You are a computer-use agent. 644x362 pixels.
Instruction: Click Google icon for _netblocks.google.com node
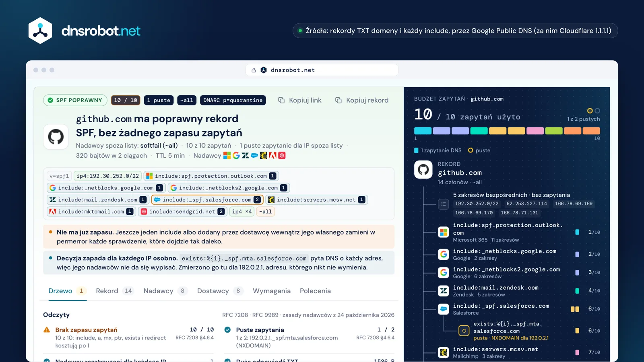(x=444, y=254)
